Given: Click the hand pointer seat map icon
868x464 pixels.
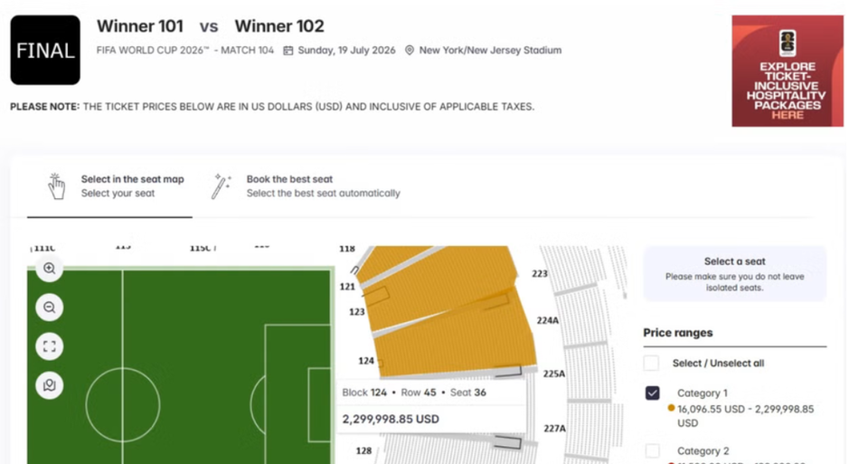Looking at the screenshot, I should click(56, 186).
